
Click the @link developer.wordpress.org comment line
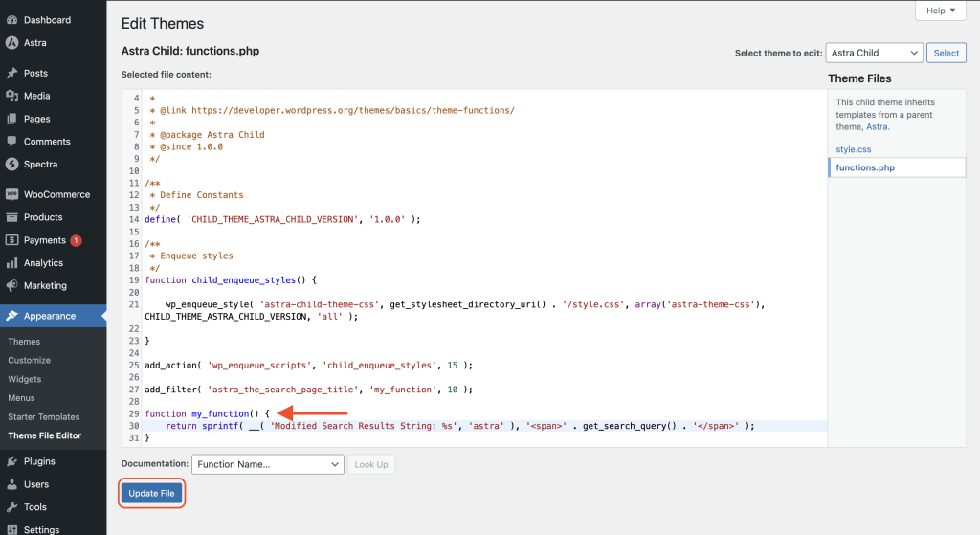coord(332,110)
